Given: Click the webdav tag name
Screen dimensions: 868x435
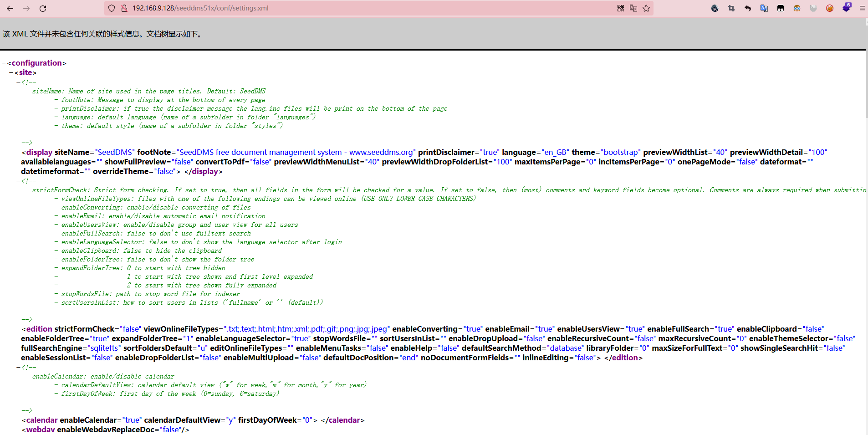Looking at the screenshot, I should click(41, 430).
